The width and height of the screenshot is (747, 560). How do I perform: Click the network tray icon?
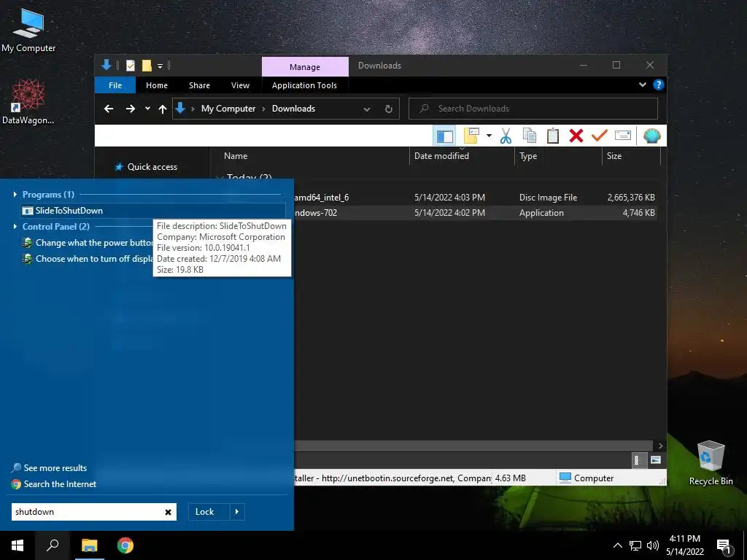coord(635,545)
